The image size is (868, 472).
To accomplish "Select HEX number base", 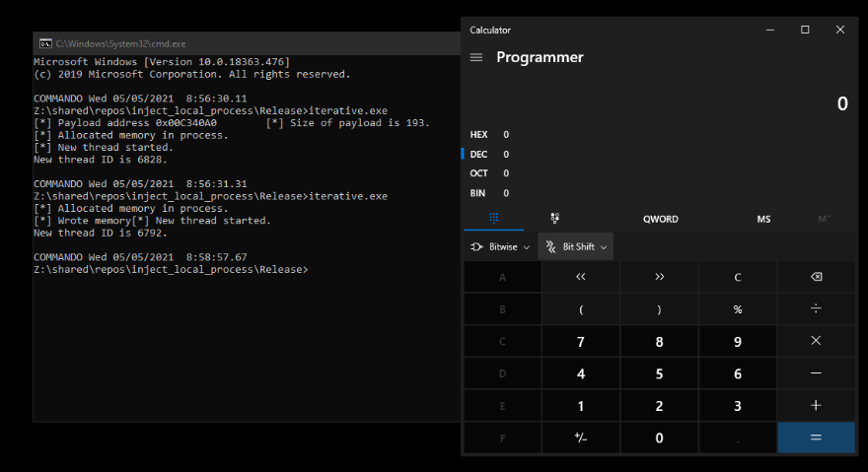I will click(479, 134).
